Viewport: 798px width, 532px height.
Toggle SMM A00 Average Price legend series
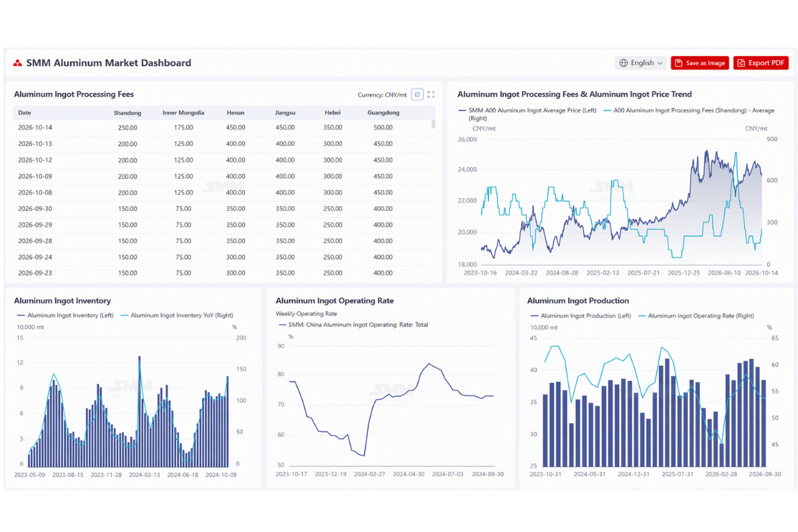coord(528,110)
